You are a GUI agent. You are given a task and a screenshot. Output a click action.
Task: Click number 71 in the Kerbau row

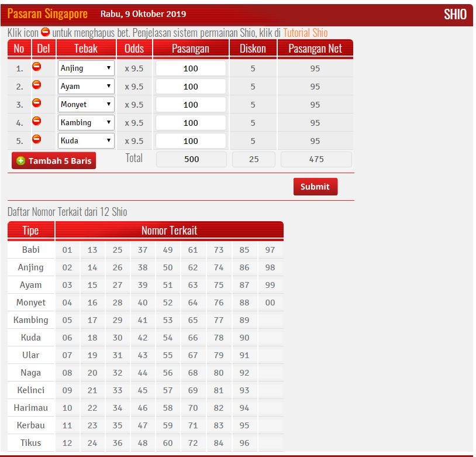193,425
